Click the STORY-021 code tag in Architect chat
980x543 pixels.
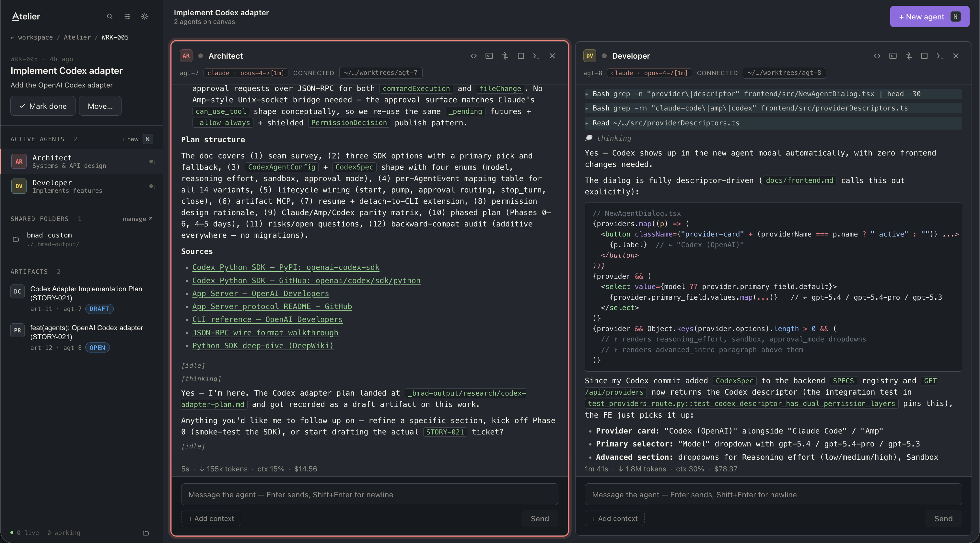point(445,432)
